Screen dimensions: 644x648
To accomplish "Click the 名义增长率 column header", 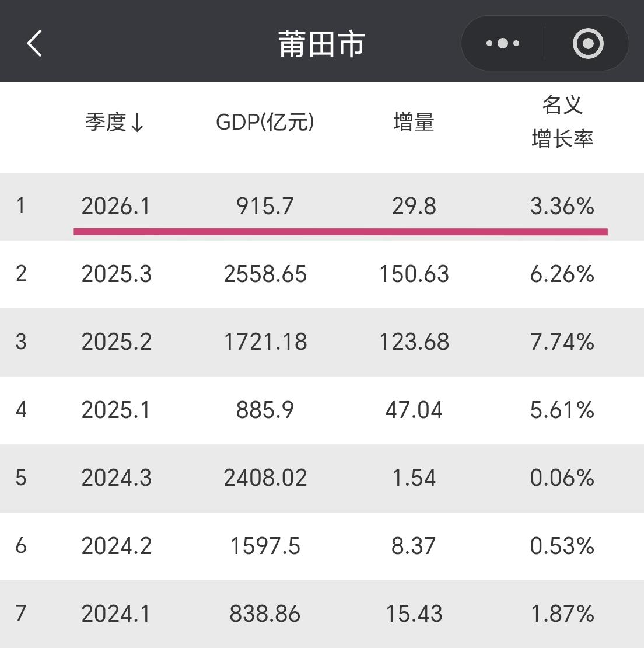I will point(562,121).
